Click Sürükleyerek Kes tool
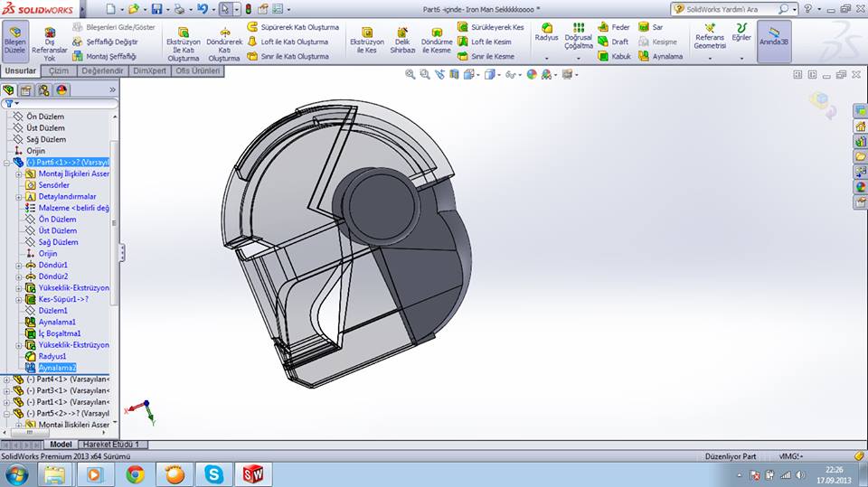The image size is (868, 487). tap(490, 27)
